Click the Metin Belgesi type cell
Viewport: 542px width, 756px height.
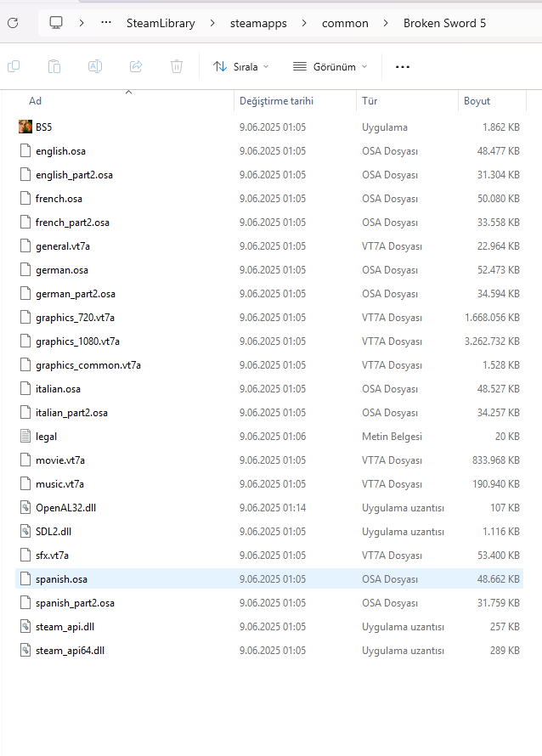pos(392,437)
